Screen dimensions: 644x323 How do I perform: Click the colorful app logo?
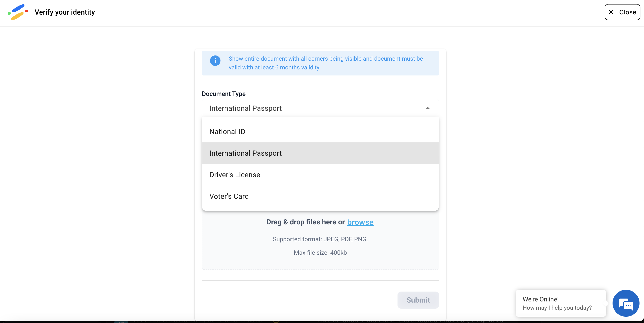(18, 12)
